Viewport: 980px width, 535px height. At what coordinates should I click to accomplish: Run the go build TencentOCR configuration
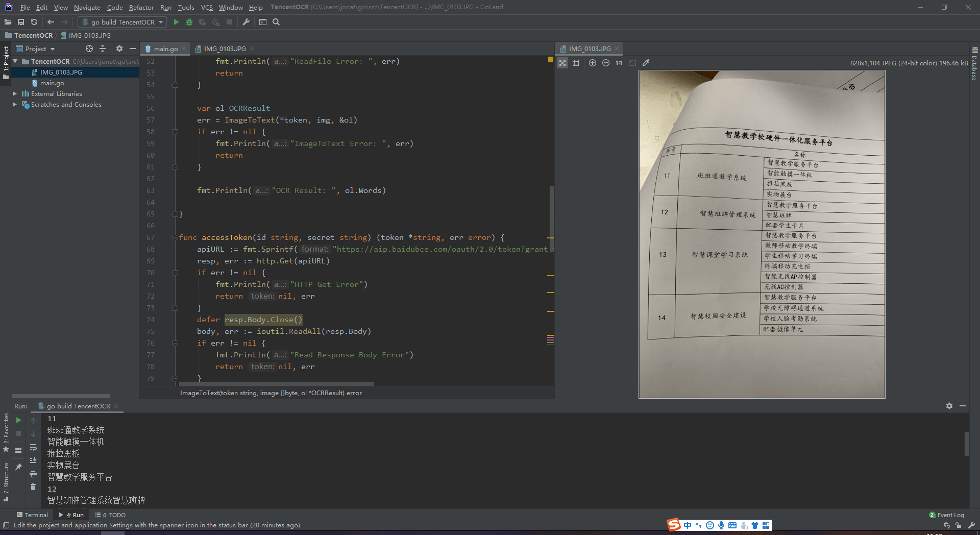tap(176, 22)
